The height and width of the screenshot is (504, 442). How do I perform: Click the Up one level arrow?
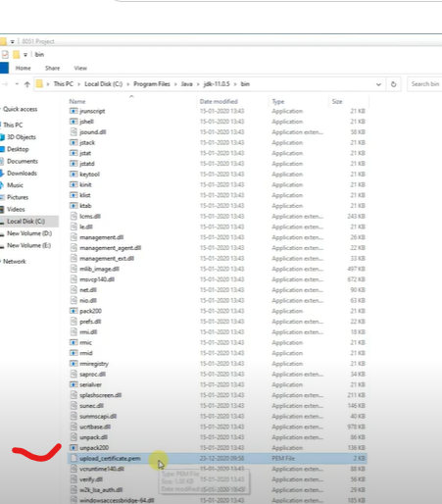(x=27, y=84)
